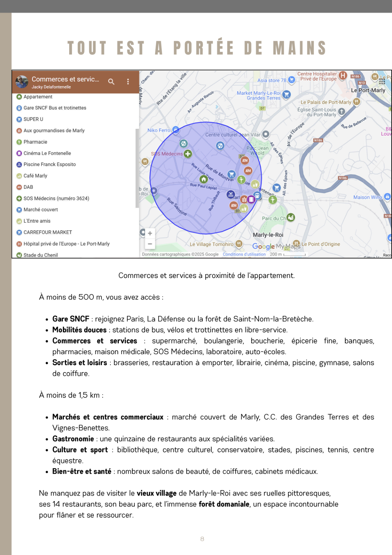Open Aux gourmandises de Marly entry

tap(50, 131)
